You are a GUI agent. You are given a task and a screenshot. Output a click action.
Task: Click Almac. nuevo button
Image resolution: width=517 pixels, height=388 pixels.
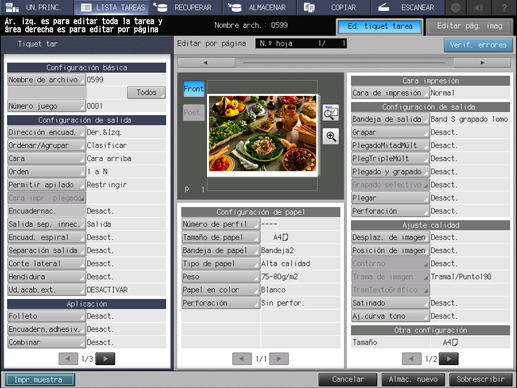coord(413,379)
